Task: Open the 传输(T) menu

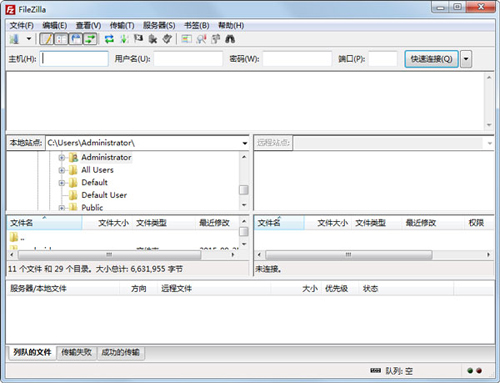Action: click(122, 25)
